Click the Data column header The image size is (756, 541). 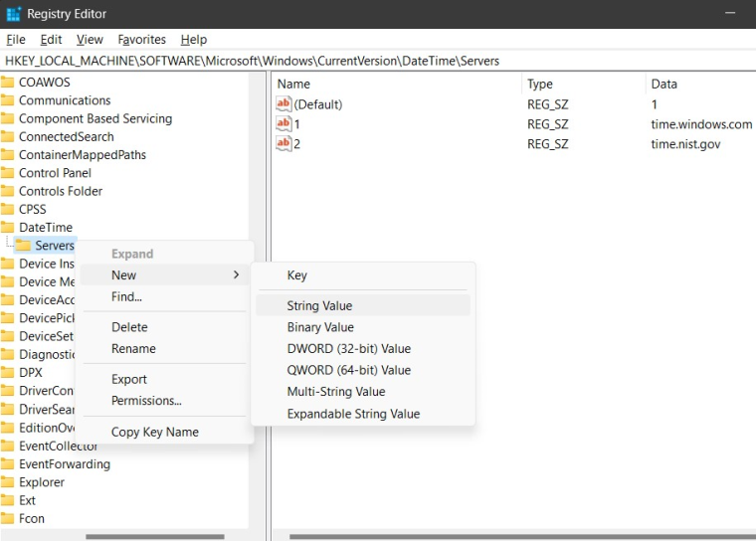(663, 84)
